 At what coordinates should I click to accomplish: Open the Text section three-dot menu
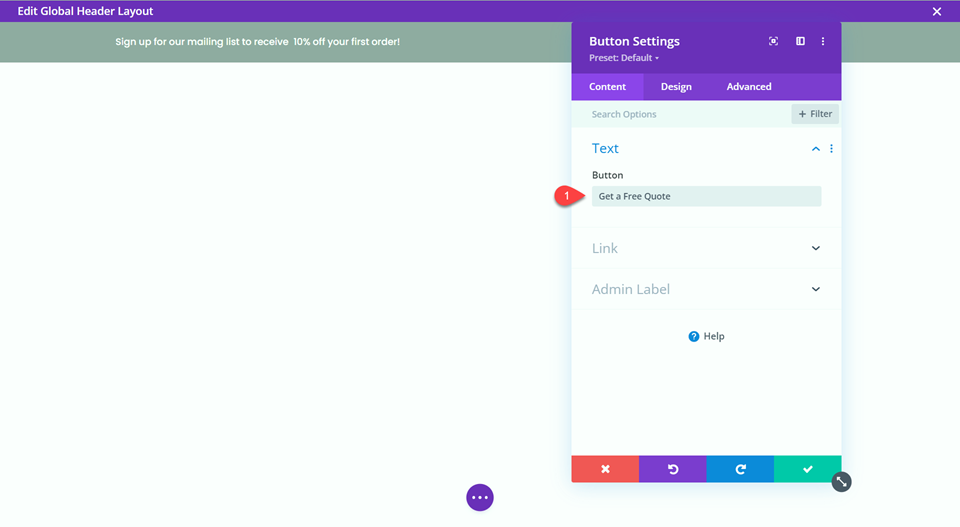[831, 149]
